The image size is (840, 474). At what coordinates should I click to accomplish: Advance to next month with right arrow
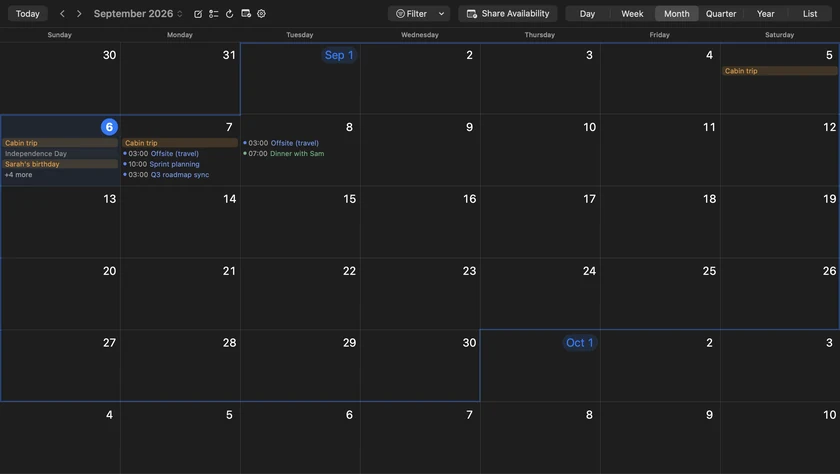(79, 13)
